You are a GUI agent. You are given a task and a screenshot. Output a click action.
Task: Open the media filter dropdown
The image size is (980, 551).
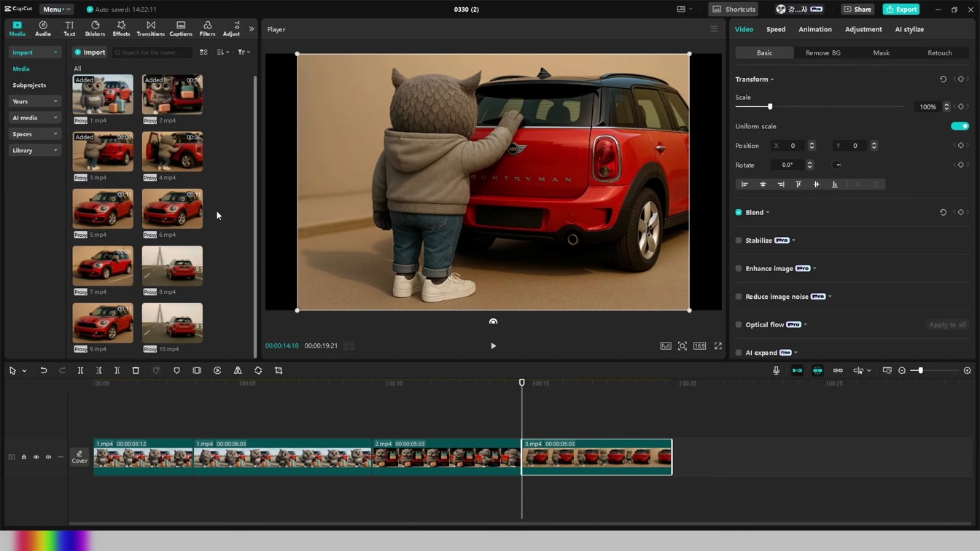coord(244,52)
